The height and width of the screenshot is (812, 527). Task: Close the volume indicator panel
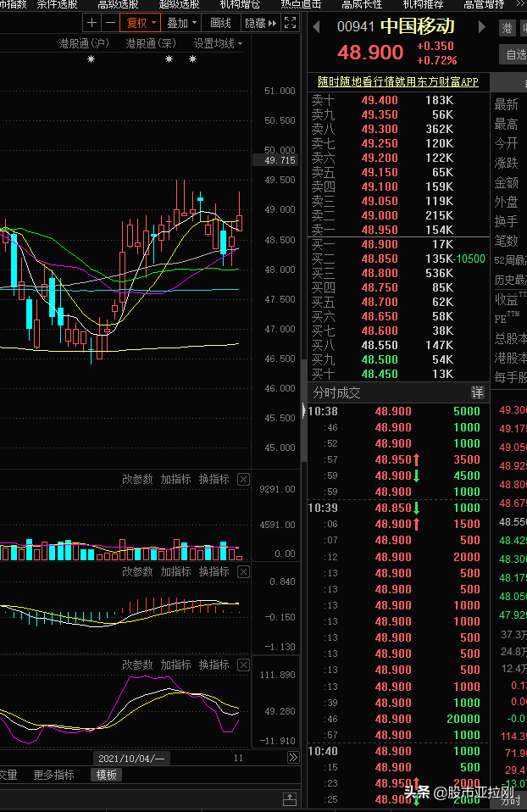tap(243, 479)
